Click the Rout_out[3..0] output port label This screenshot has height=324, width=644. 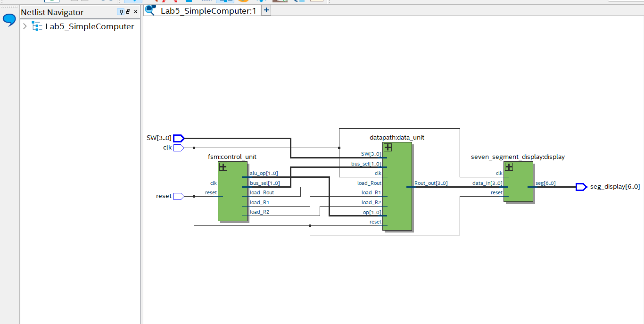[x=431, y=183]
